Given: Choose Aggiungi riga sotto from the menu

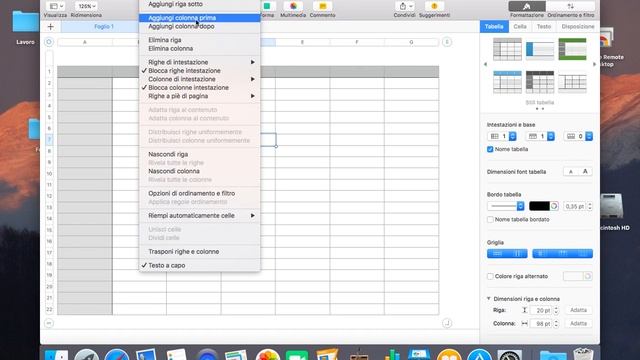Looking at the screenshot, I should [x=199, y=4].
